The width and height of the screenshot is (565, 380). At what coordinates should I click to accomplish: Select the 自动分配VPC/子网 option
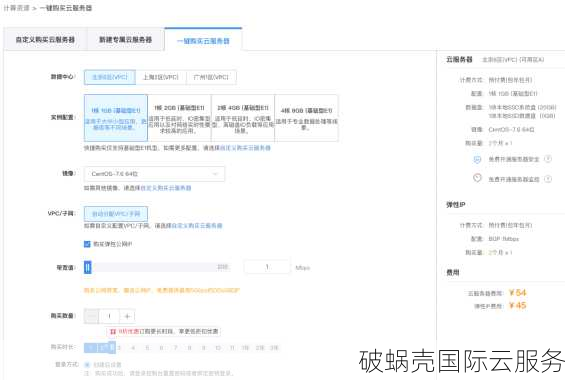point(116,214)
